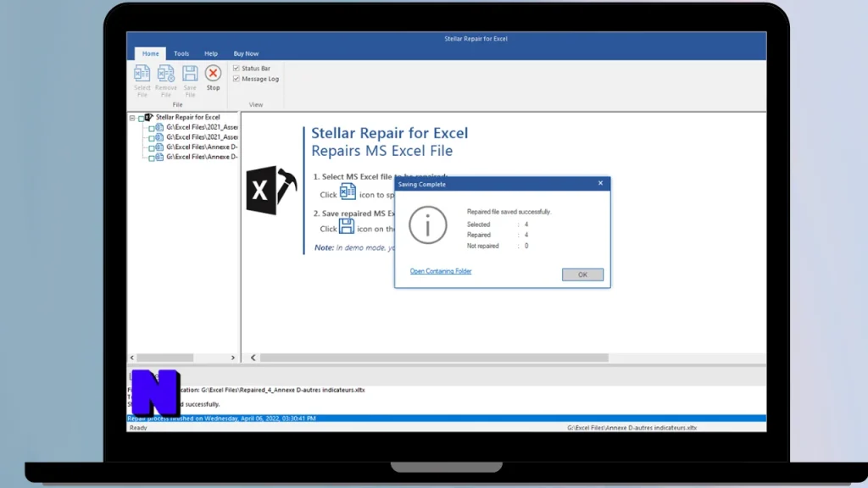Check the box of the last Annexe D- file
The width and height of the screenshot is (868, 488).
[x=152, y=158]
